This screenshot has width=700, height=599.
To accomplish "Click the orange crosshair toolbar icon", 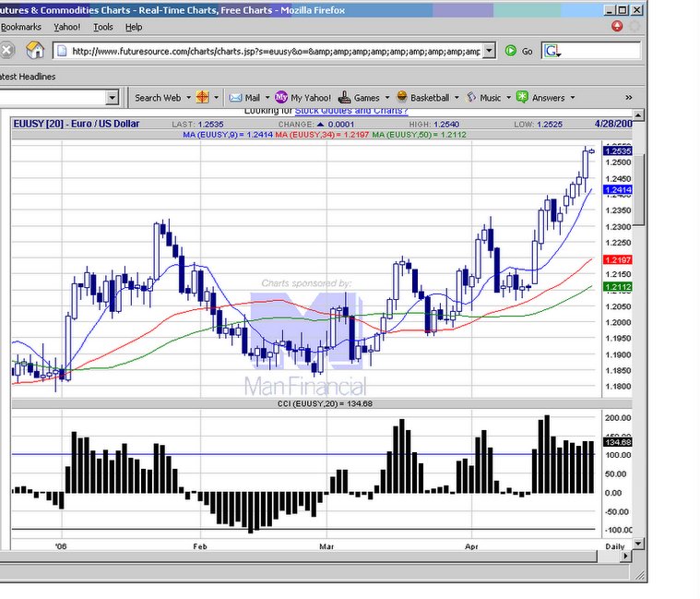I will (202, 97).
